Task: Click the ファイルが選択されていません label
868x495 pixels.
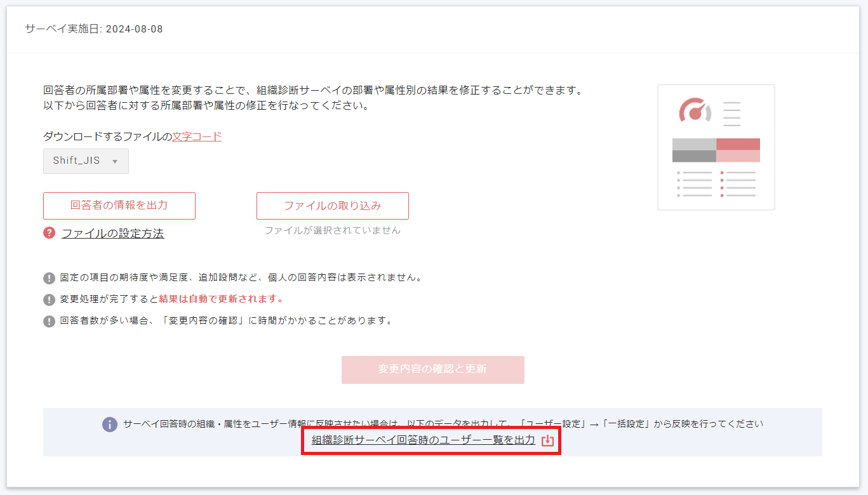Action: coord(332,230)
